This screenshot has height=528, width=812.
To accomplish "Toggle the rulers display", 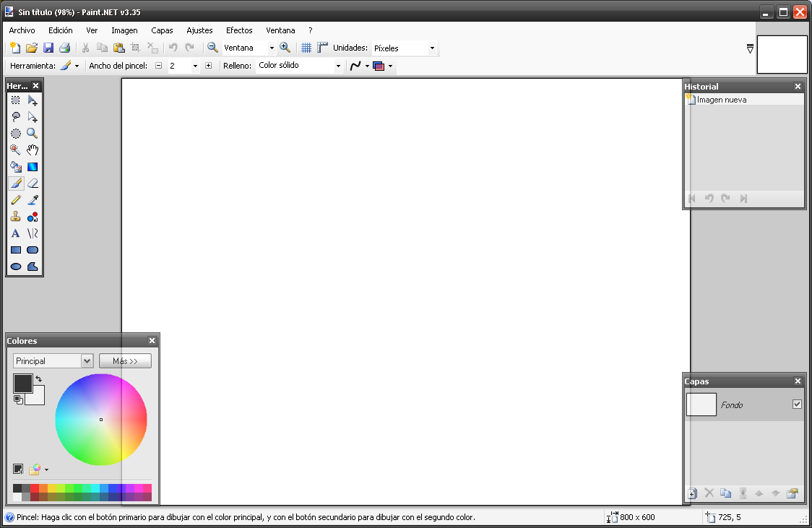I will click(x=323, y=48).
